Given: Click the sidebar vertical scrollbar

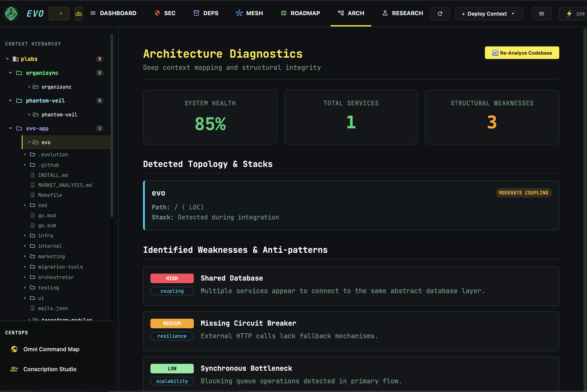Looking at the screenshot, I should point(112,125).
